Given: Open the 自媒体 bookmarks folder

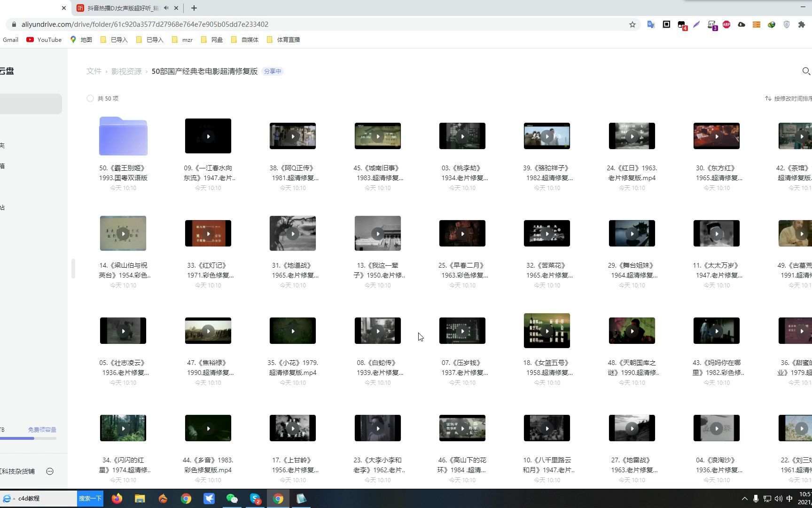Looking at the screenshot, I should (x=245, y=40).
